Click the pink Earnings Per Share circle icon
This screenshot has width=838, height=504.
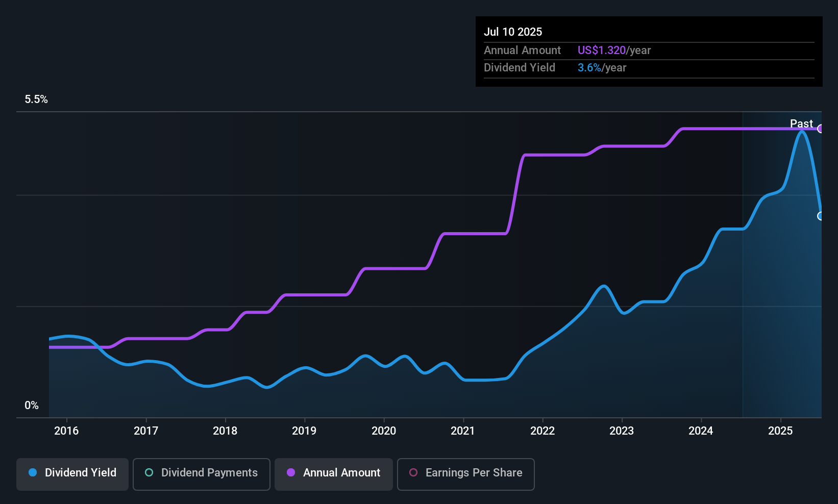point(413,472)
